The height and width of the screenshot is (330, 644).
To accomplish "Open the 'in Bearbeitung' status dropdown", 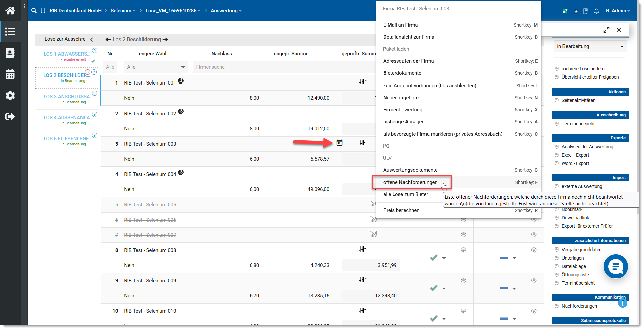I will [590, 46].
